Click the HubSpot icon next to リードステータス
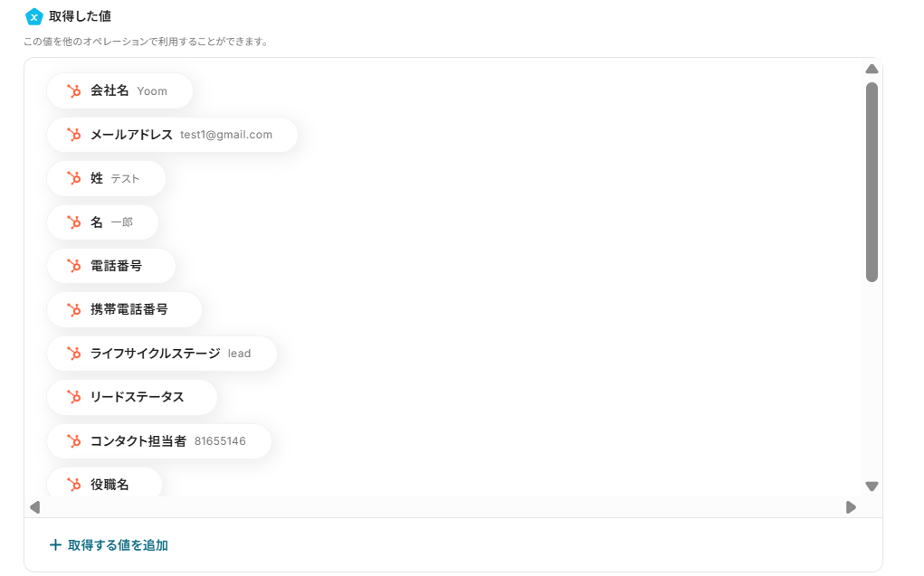 click(x=74, y=397)
